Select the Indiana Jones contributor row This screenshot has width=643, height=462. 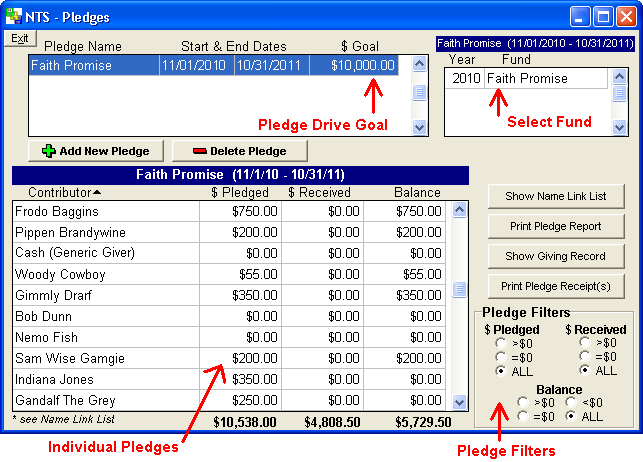click(229, 379)
